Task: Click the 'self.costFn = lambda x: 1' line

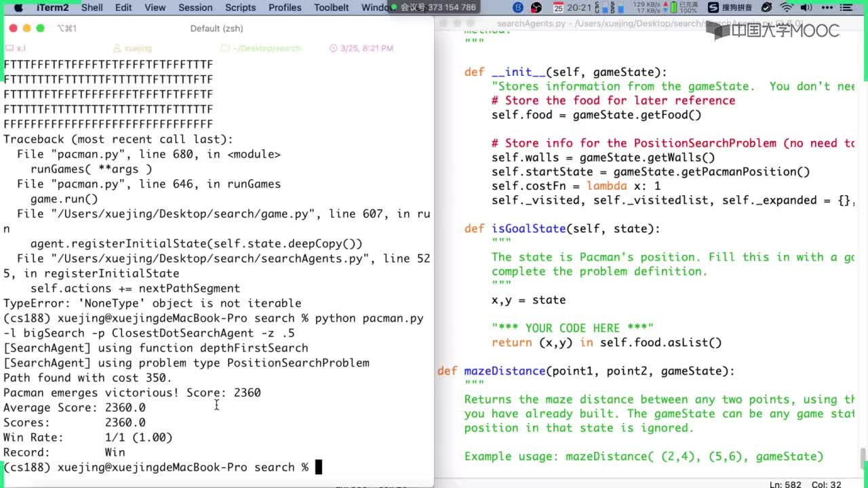Action: (576, 186)
